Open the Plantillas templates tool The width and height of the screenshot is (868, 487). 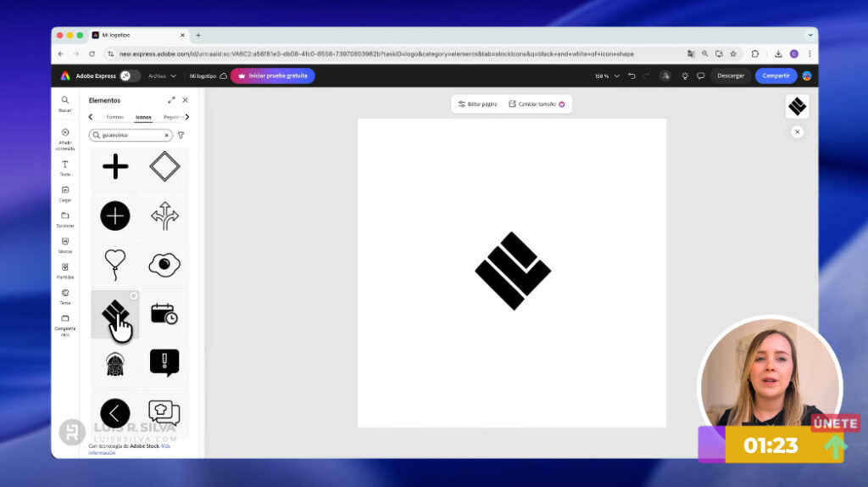click(x=64, y=271)
